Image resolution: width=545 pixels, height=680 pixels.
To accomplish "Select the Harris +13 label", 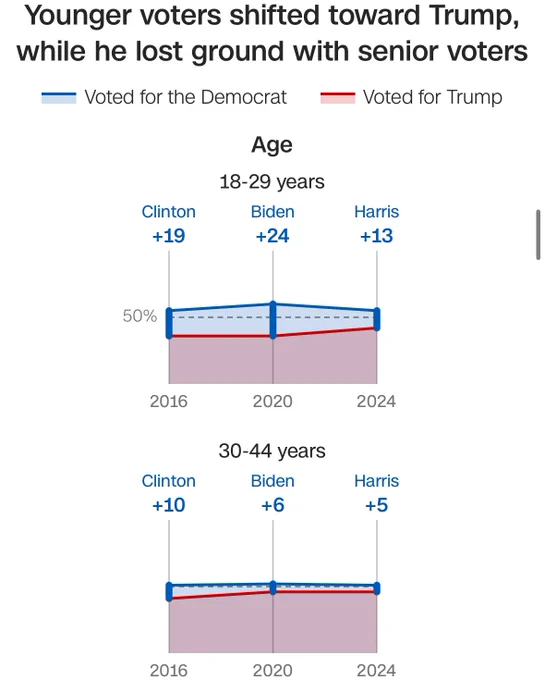I will click(376, 224).
